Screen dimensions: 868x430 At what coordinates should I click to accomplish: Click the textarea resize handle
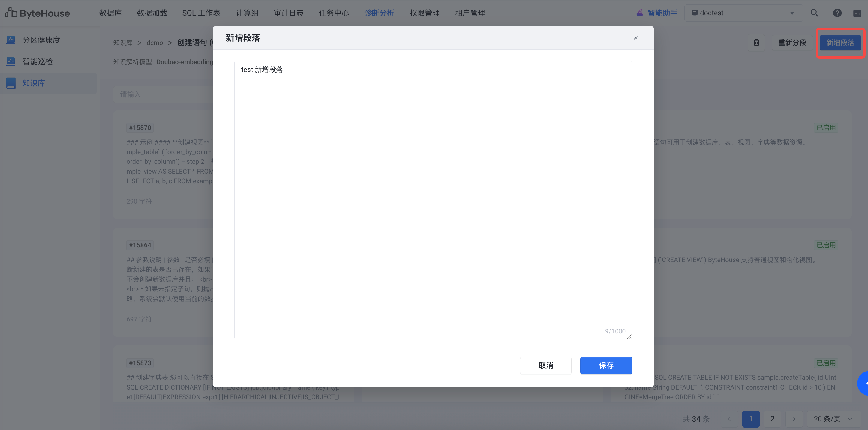coord(629,336)
